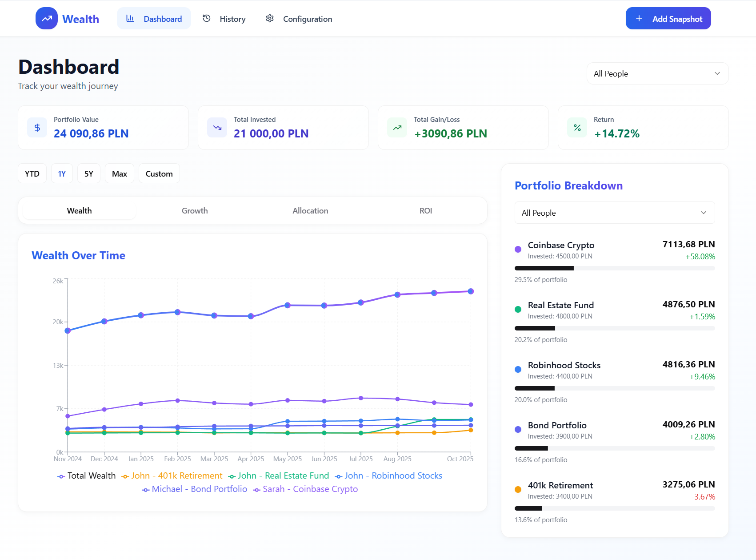Screen dimensions: 756x560
Task: Click 401k Retirement portfolio share bar
Action: pyautogui.click(x=615, y=508)
